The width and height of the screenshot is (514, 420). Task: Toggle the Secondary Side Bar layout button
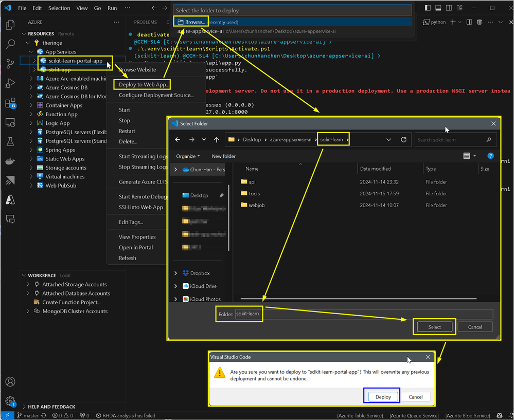(x=449, y=8)
